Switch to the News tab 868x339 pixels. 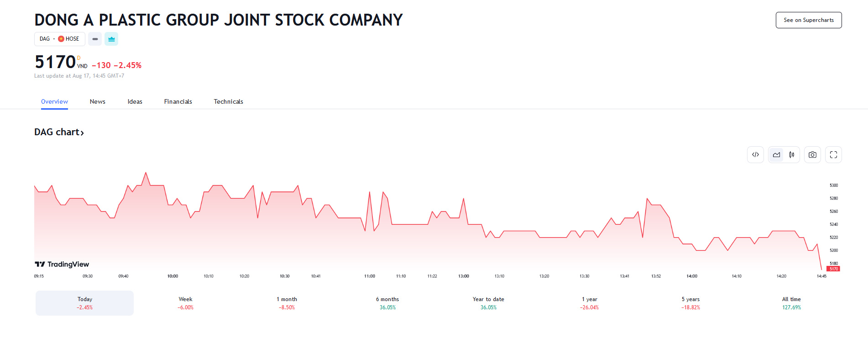coord(97,101)
